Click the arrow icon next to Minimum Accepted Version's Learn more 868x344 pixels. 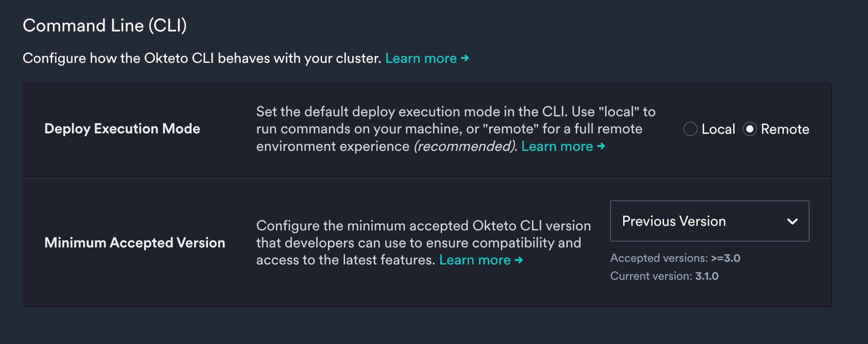coord(519,260)
